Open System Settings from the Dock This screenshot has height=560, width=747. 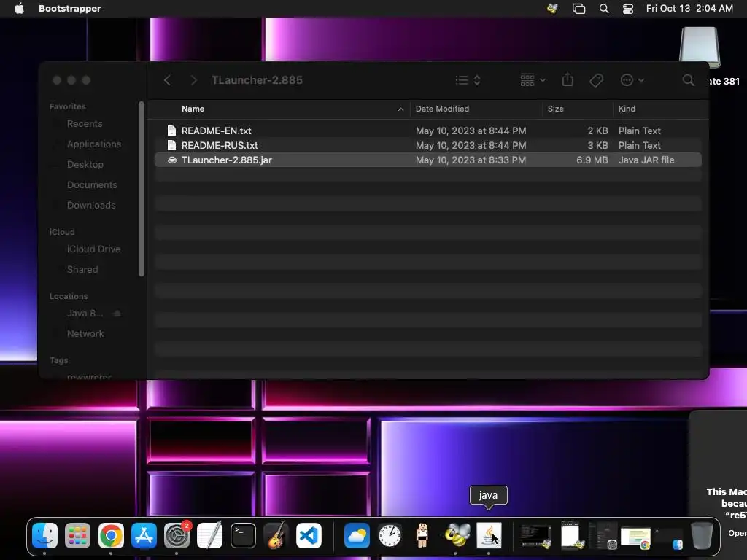(x=177, y=536)
